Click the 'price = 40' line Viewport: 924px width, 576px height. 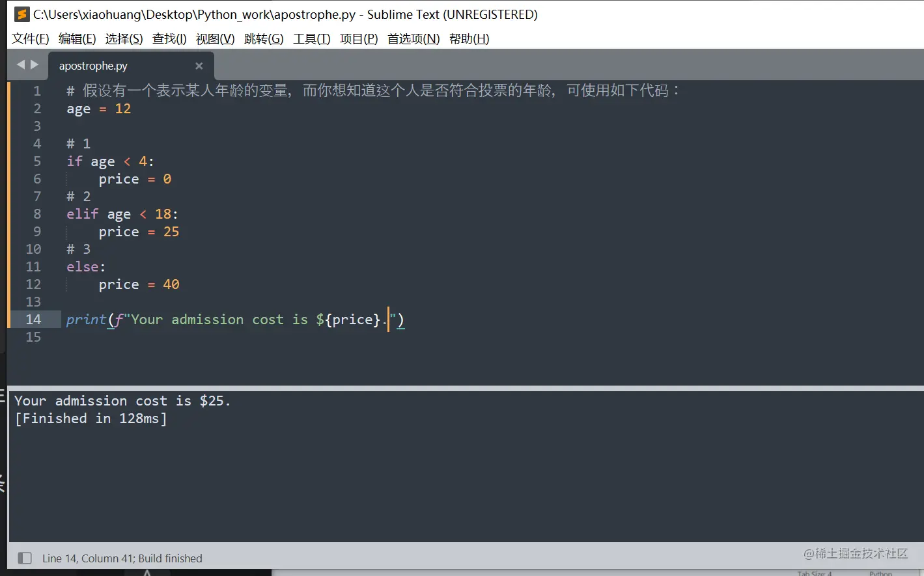[x=139, y=284]
